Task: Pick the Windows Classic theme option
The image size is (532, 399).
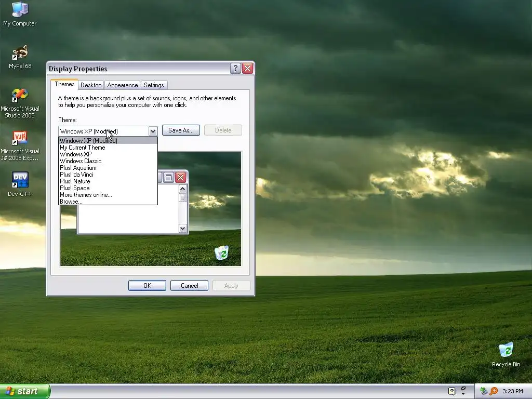Action: (x=108, y=161)
